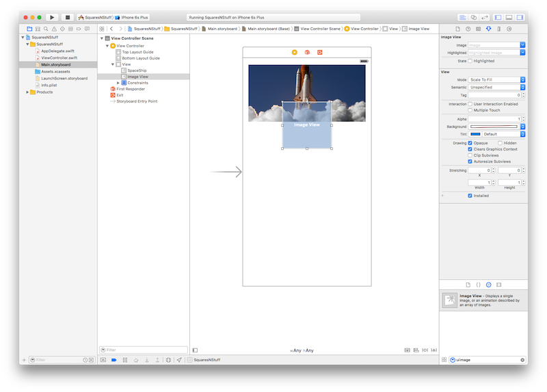Click the Stop button in the toolbar

(68, 17)
